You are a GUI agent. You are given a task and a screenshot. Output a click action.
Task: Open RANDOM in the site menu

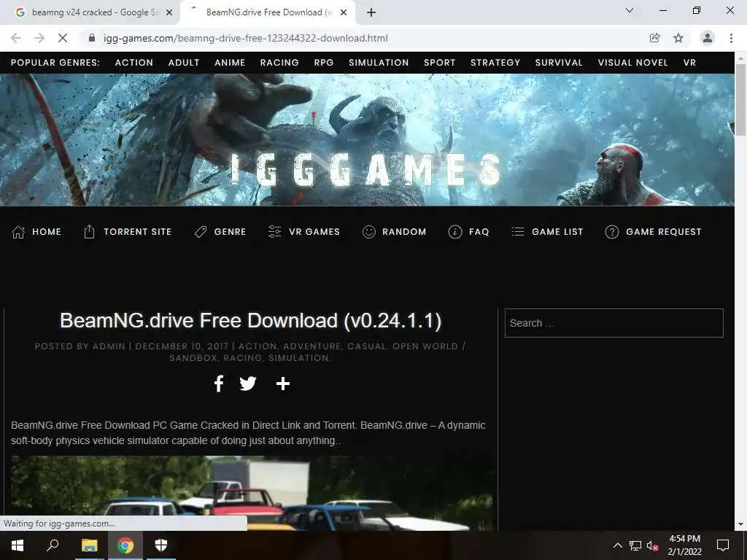404,232
